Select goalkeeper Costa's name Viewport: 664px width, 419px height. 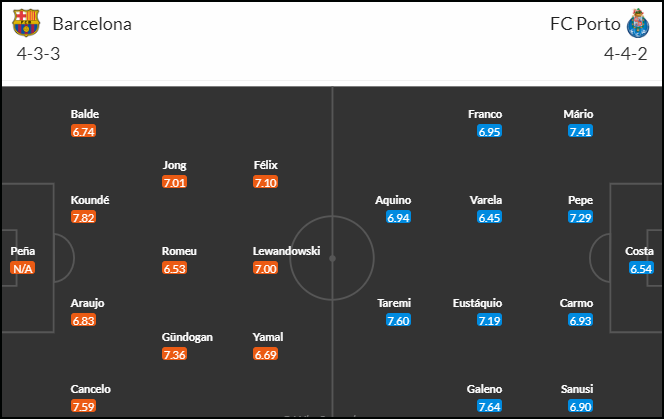pyautogui.click(x=639, y=251)
